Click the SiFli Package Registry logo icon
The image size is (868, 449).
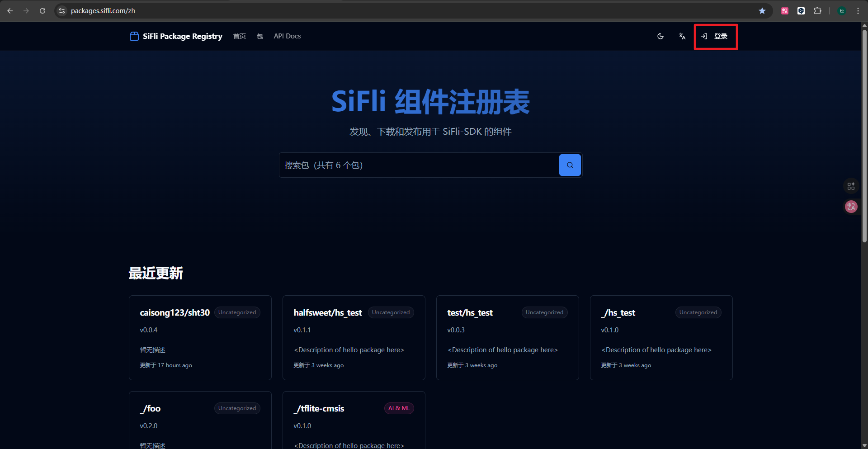(x=134, y=36)
